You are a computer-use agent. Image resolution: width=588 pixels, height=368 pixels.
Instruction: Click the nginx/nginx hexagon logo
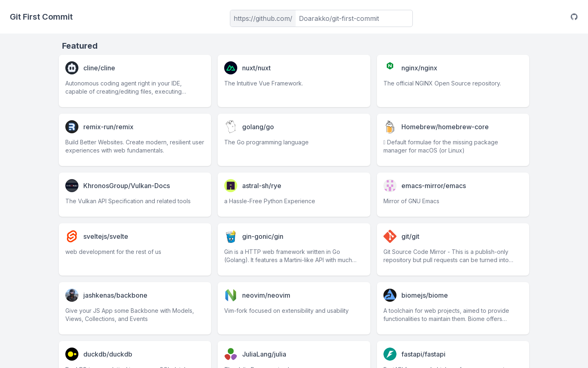(390, 66)
